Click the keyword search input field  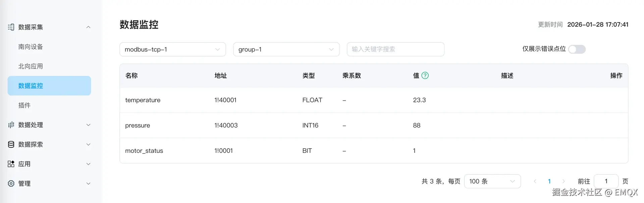[x=395, y=49]
